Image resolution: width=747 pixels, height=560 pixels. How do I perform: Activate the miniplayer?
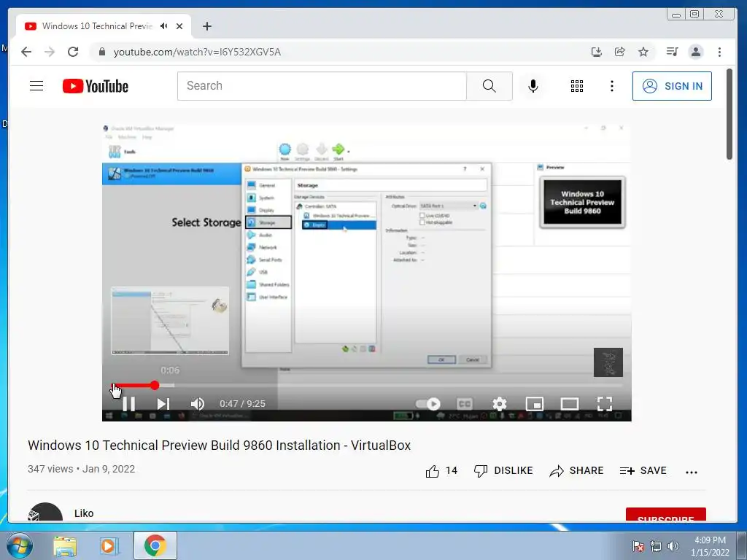coord(535,404)
